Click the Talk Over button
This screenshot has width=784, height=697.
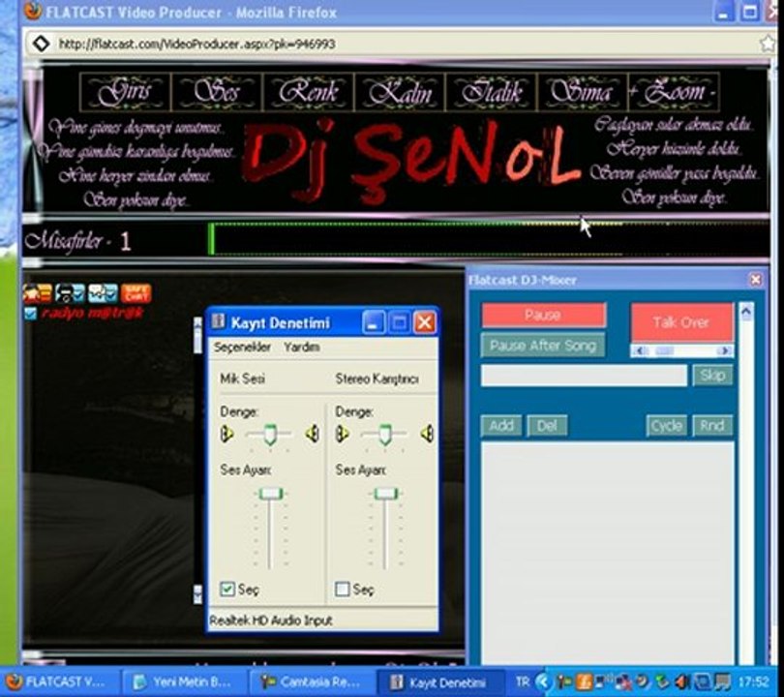coord(682,322)
